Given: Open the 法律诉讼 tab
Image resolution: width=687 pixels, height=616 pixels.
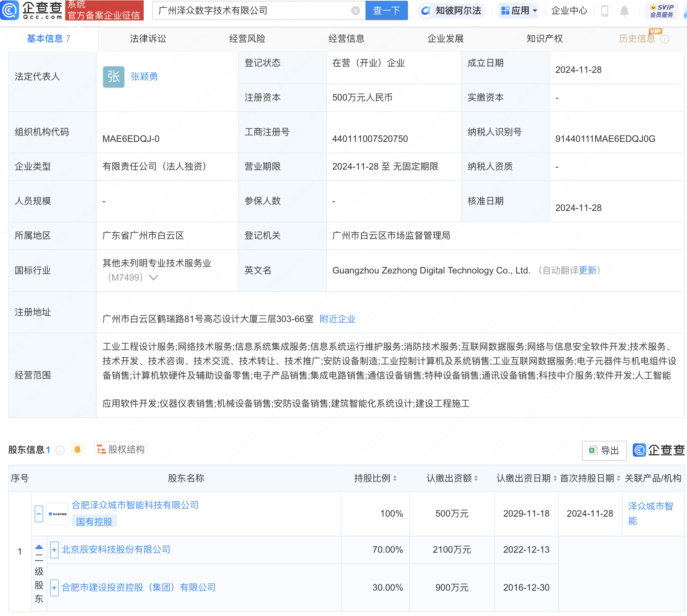Looking at the screenshot, I should [148, 39].
